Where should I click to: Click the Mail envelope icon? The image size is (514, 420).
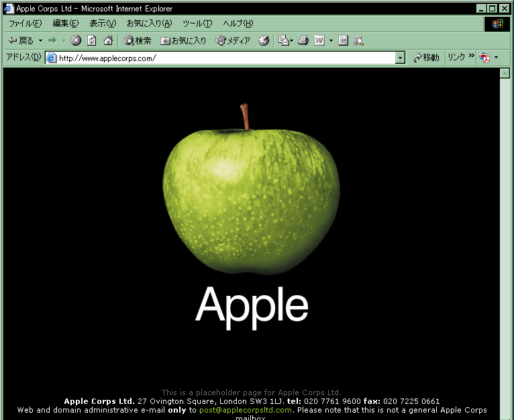click(283, 40)
